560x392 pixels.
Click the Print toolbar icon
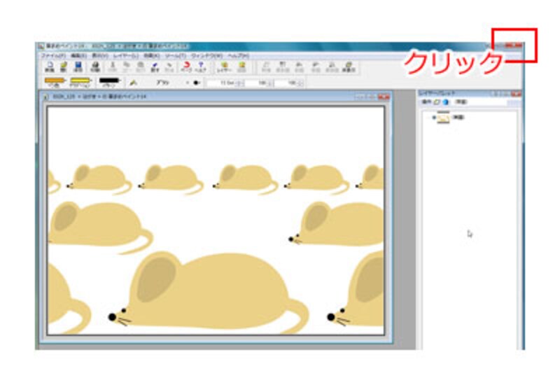pyautogui.click(x=92, y=66)
